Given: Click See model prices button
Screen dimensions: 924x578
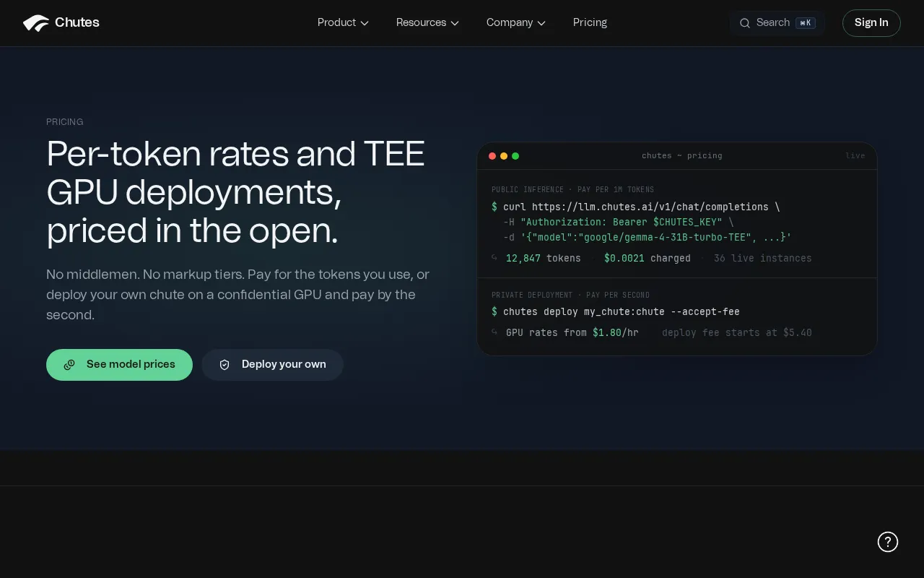Looking at the screenshot, I should click(119, 365).
